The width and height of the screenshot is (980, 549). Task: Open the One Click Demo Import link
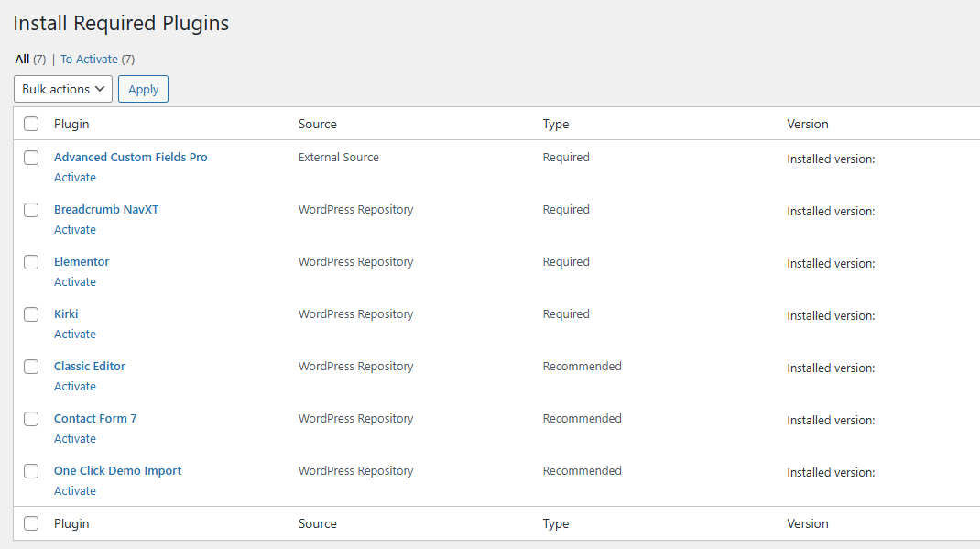pos(117,471)
